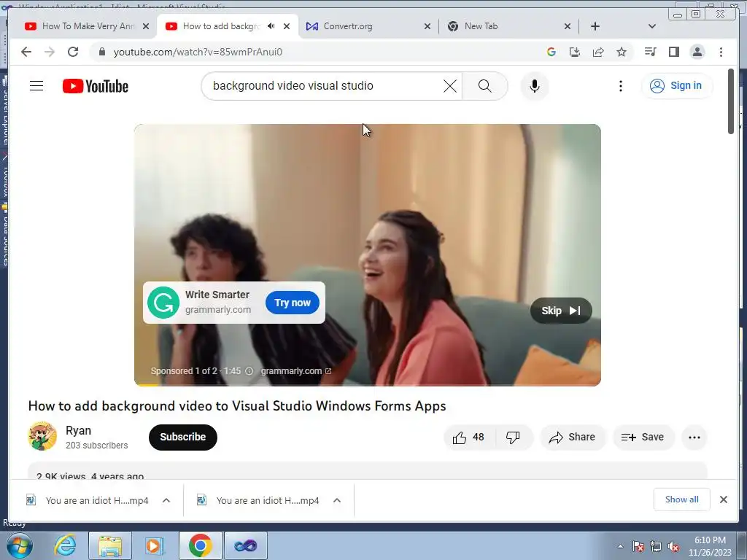The height and width of the screenshot is (560, 747).
Task: Skip the Grammarly ad
Action: (561, 311)
